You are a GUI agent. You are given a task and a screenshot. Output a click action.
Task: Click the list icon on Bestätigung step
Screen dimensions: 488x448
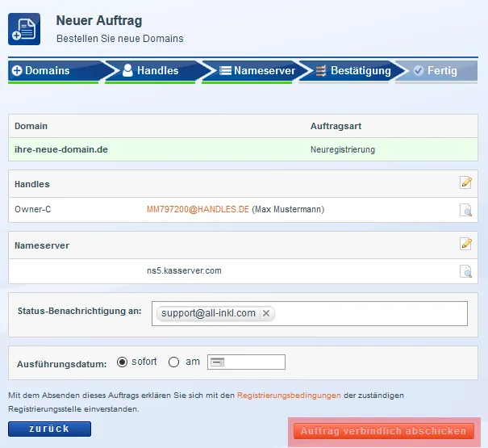(x=321, y=71)
